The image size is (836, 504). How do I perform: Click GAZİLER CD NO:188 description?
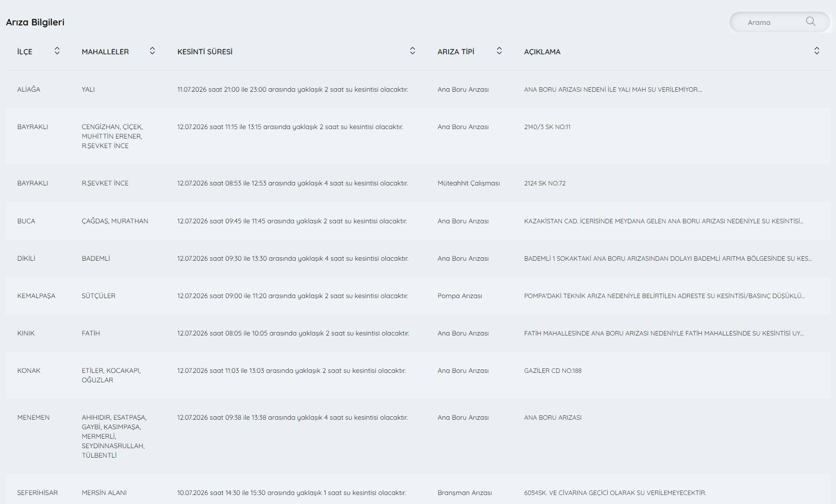tap(553, 371)
